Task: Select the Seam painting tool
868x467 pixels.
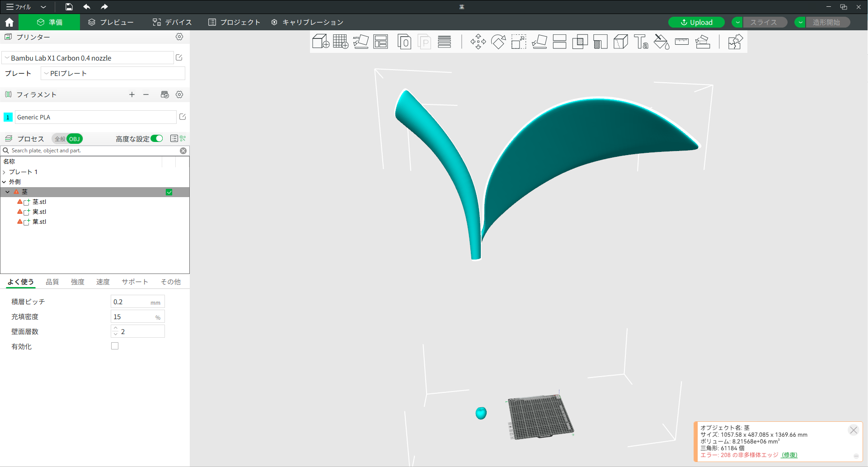Action: pos(620,42)
